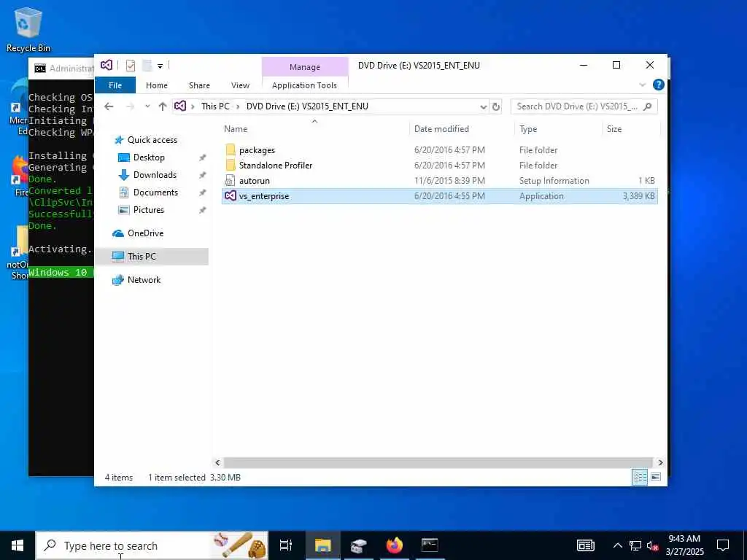747x560 pixels.
Task: Click the Manage contextual tab
Action: (x=305, y=67)
